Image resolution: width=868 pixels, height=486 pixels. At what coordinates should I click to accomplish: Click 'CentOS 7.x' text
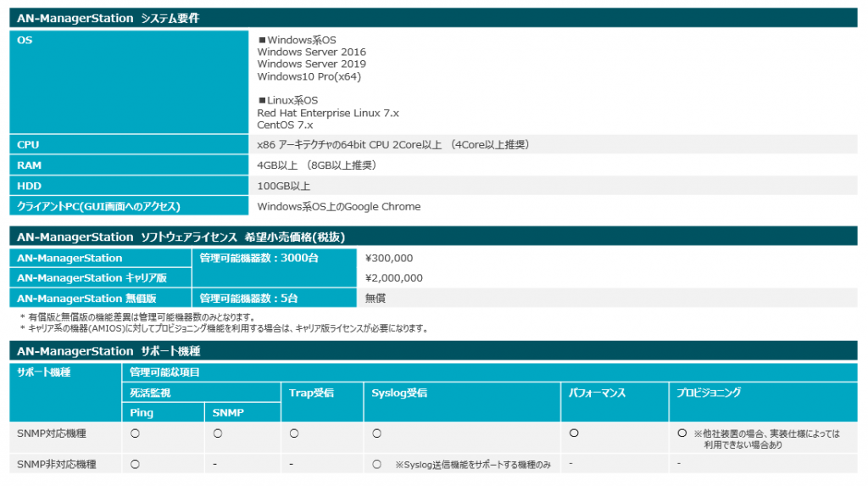285,126
